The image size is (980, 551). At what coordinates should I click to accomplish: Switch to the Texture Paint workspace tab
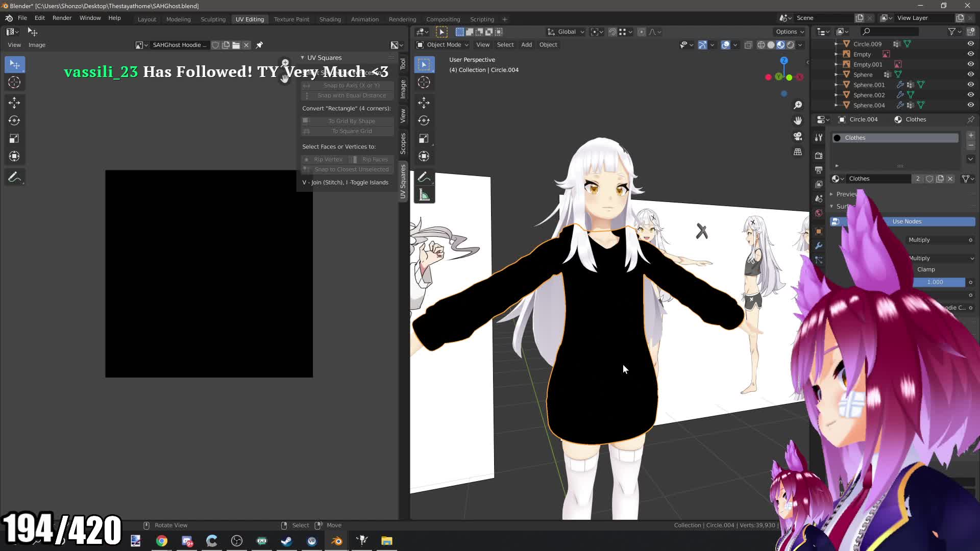click(x=291, y=19)
